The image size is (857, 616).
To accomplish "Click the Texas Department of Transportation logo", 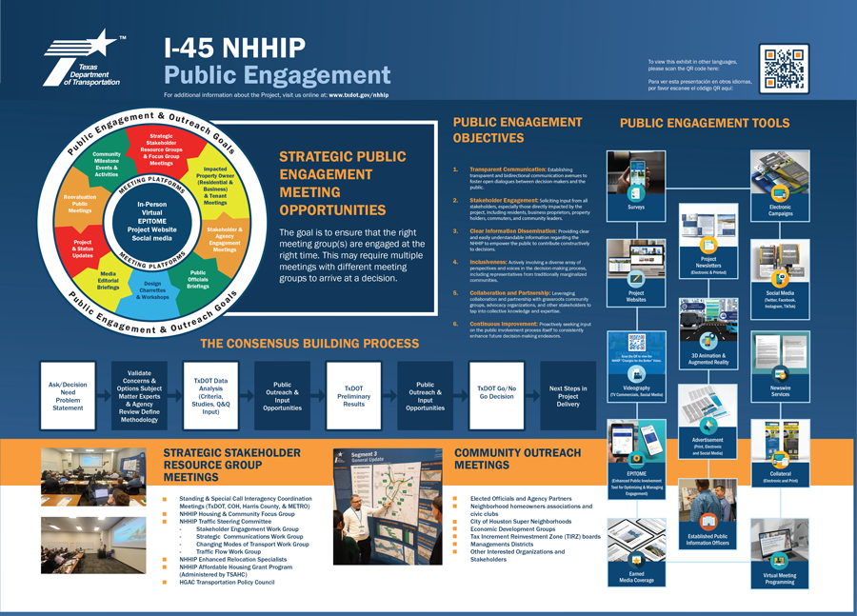I will [x=85, y=58].
